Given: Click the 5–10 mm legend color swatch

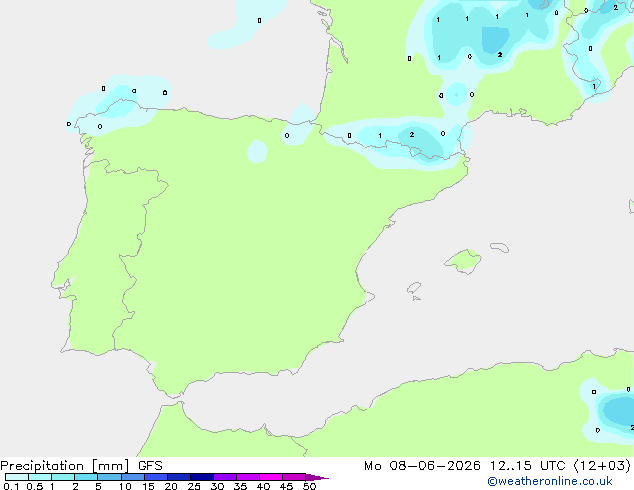Looking at the screenshot, I should (x=109, y=477).
